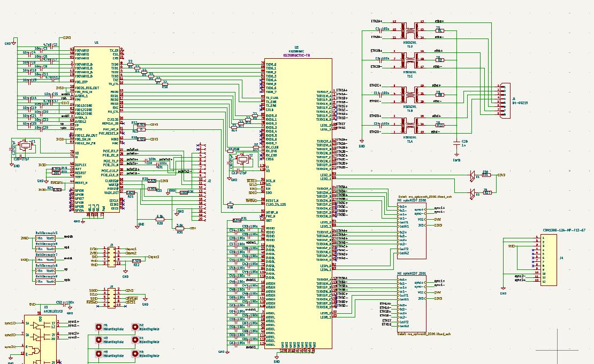
Task: Select capacitor C52 100n near U3
Action: 65,303
